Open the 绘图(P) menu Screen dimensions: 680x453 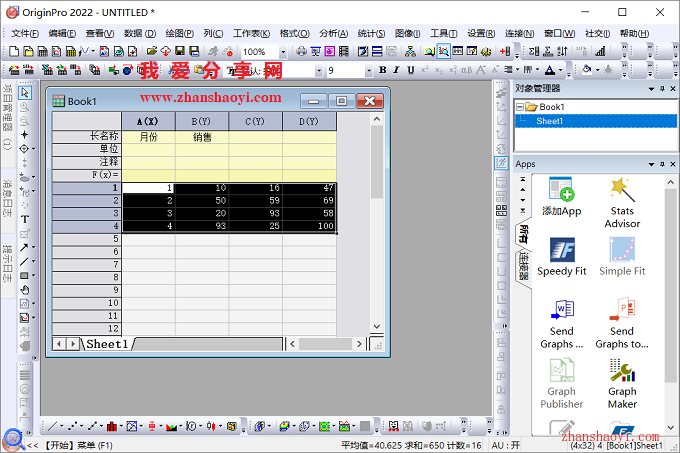pyautogui.click(x=179, y=33)
